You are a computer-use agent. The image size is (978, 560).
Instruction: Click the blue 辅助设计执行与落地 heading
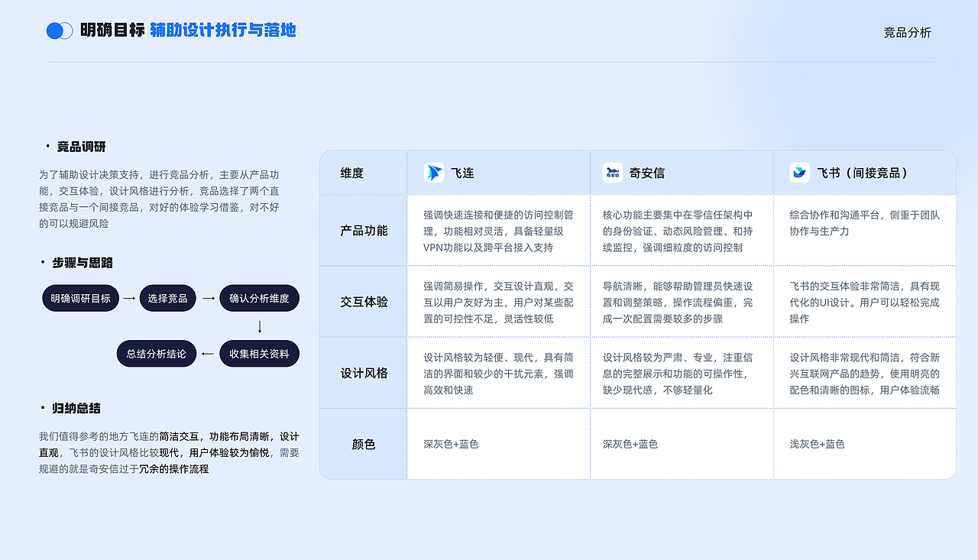(x=223, y=31)
